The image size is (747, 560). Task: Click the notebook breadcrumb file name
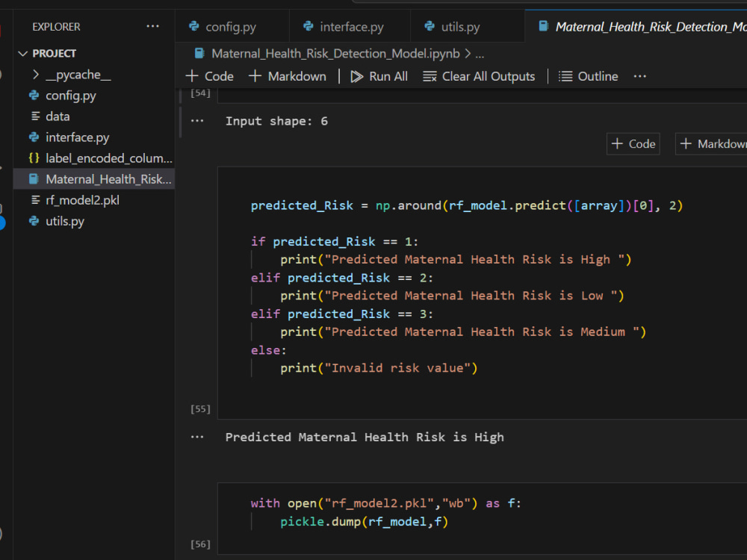335,54
